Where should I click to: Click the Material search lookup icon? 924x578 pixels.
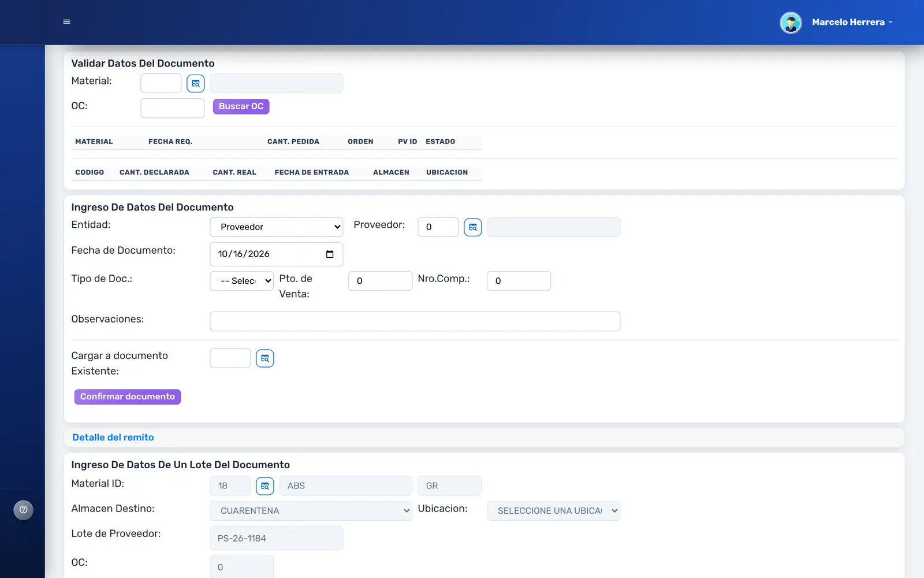(196, 83)
